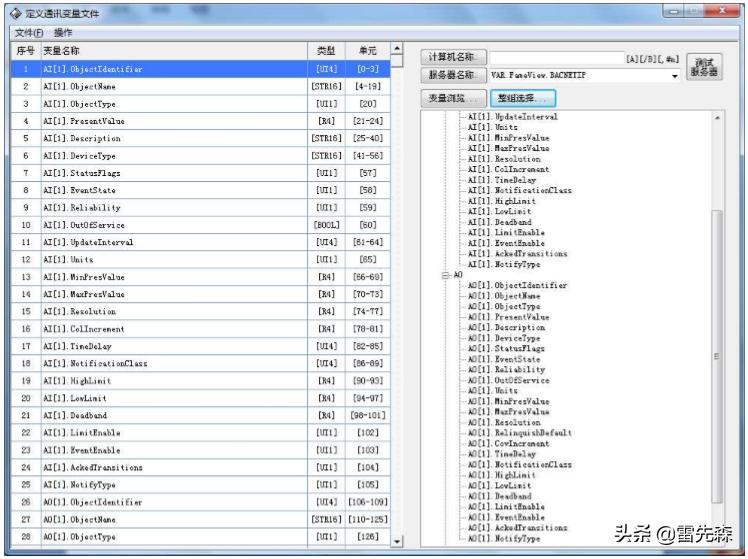Select AO[1].EventEnable in the tree

(x=506, y=517)
